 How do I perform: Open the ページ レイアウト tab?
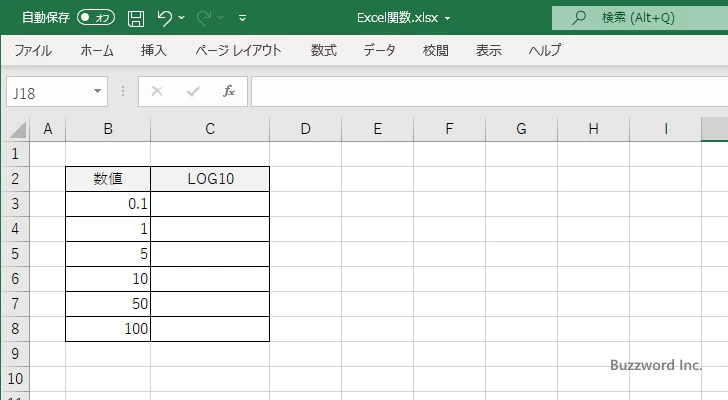click(238, 50)
